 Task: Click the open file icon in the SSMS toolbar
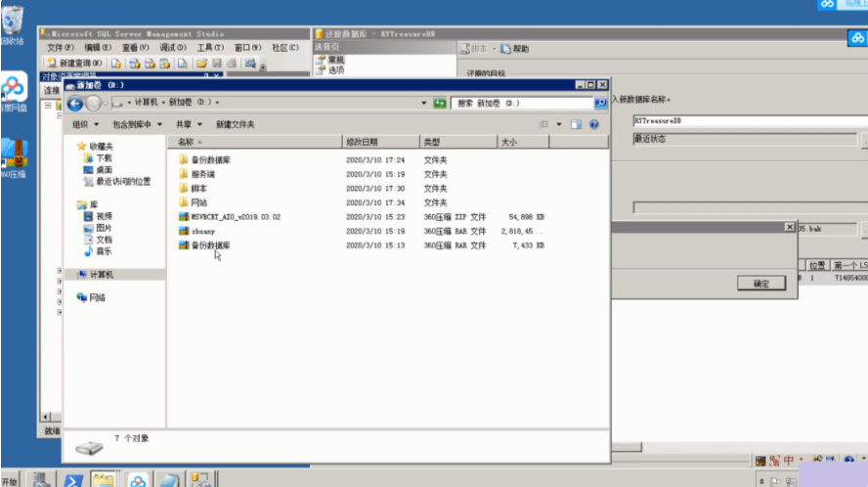click(x=202, y=64)
